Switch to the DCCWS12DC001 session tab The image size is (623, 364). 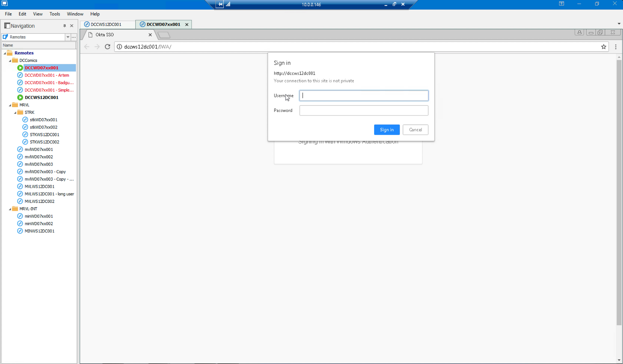[108, 25]
